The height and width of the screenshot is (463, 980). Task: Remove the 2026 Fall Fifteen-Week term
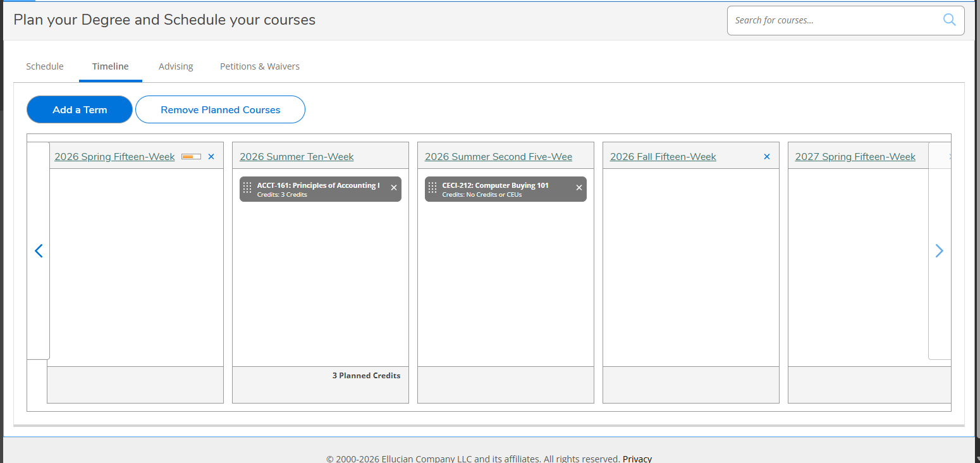point(767,156)
